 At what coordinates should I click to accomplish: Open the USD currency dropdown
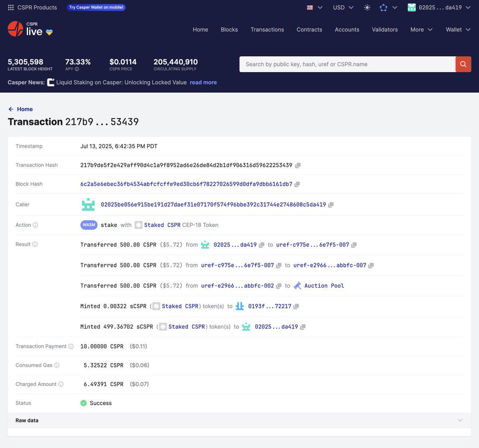pos(343,7)
